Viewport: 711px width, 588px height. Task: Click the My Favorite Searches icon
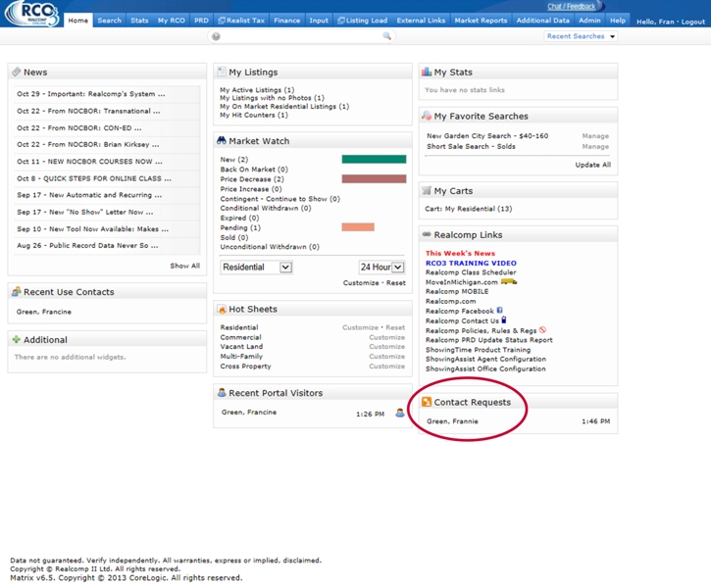(427, 116)
